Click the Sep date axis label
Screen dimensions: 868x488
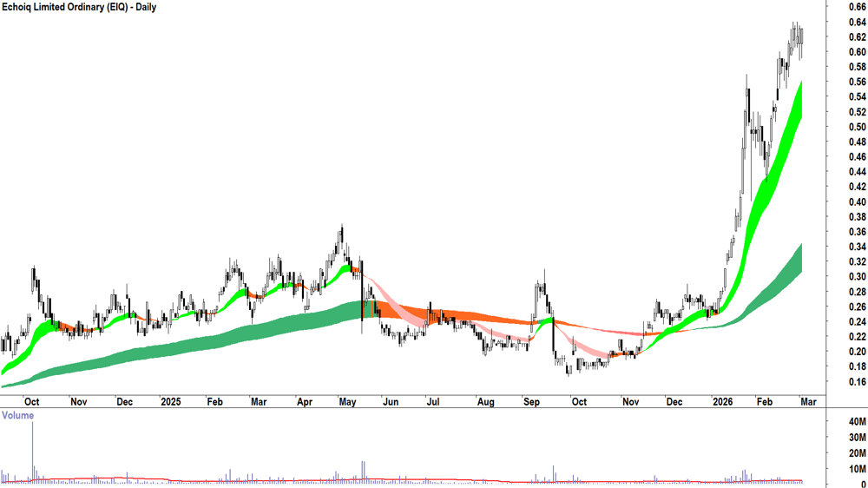click(531, 401)
